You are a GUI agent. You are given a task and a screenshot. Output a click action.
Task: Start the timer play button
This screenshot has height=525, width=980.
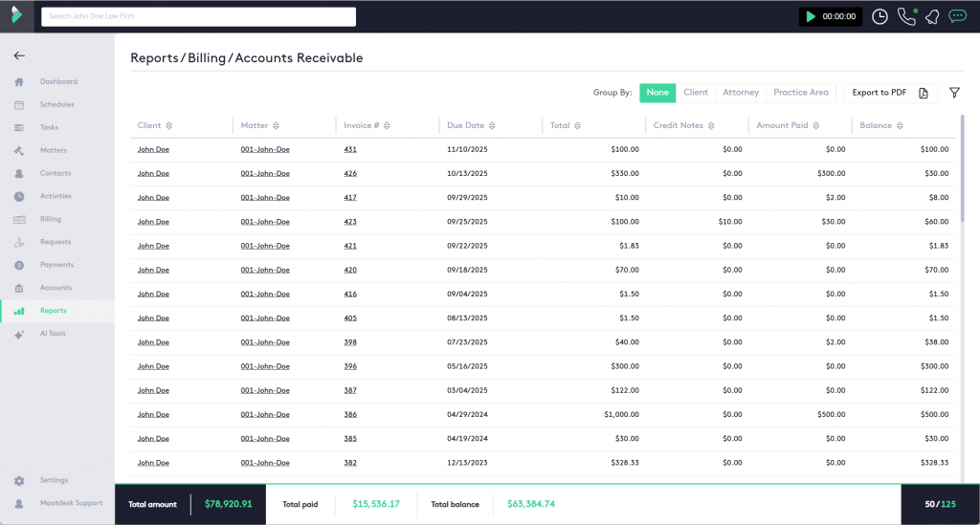coord(811,16)
